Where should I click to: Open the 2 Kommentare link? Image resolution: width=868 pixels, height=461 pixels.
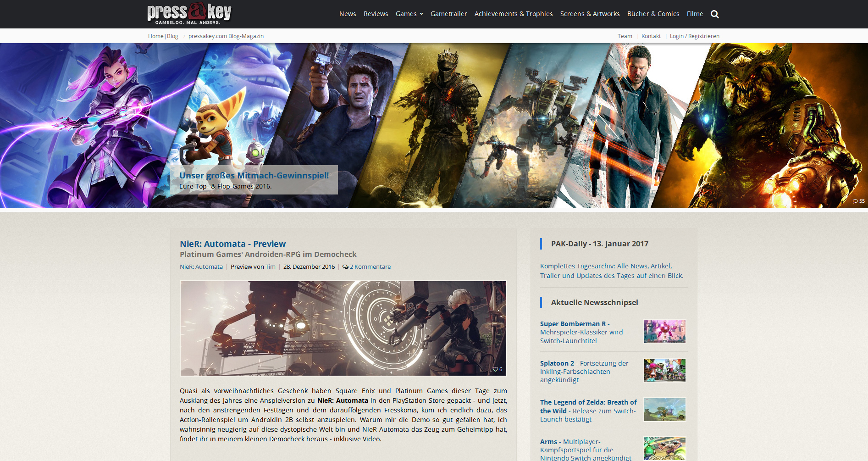click(x=370, y=267)
